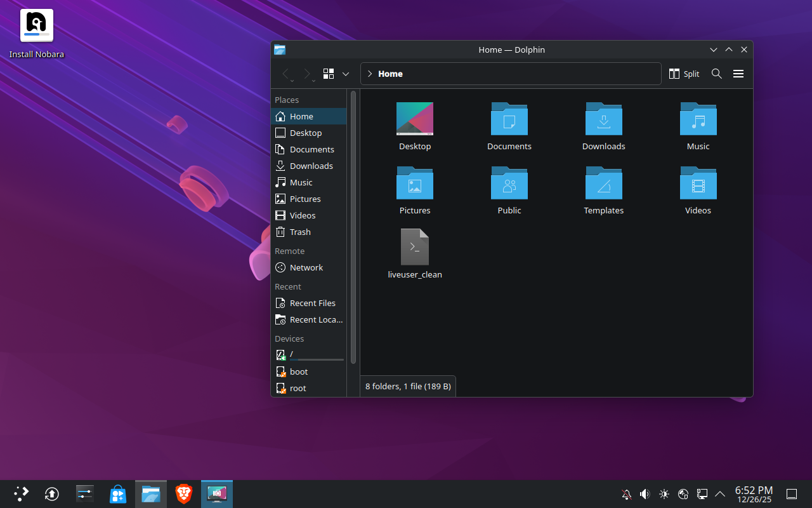812x508 pixels.
Task: Run the Install Nobara desktop shortcut
Action: pos(36,24)
